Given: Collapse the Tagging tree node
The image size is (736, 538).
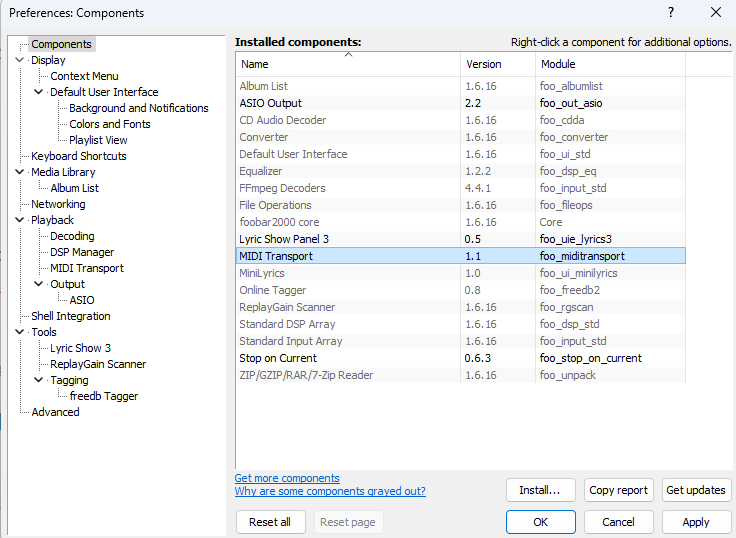Looking at the screenshot, I should (39, 380).
